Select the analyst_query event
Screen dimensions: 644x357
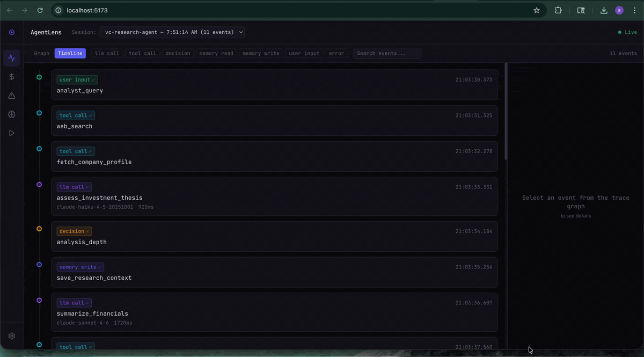click(x=274, y=85)
